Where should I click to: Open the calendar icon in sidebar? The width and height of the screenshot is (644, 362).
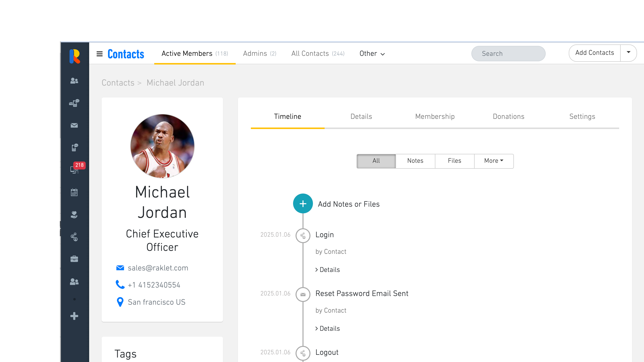click(74, 192)
